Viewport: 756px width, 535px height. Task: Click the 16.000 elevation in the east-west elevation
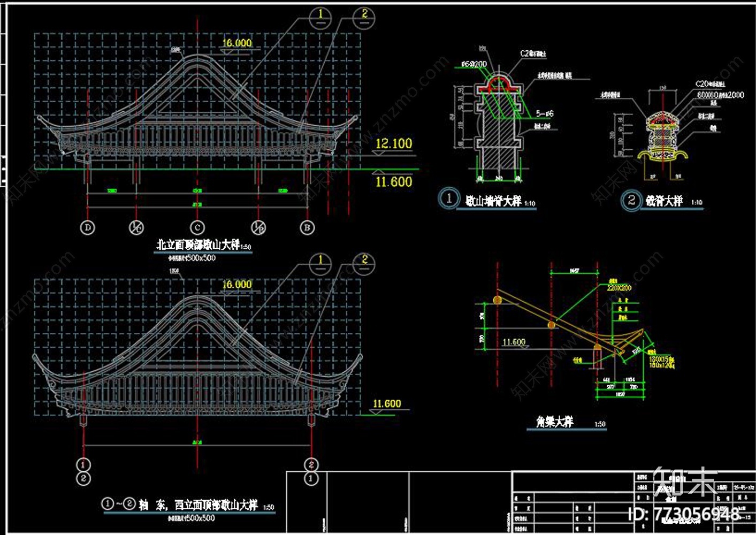point(237,284)
